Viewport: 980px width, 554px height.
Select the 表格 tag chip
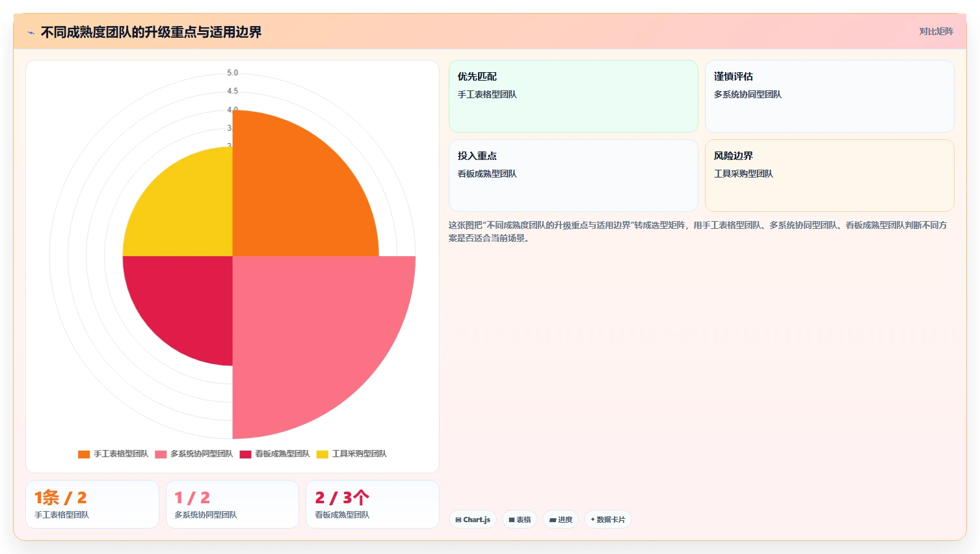point(520,520)
